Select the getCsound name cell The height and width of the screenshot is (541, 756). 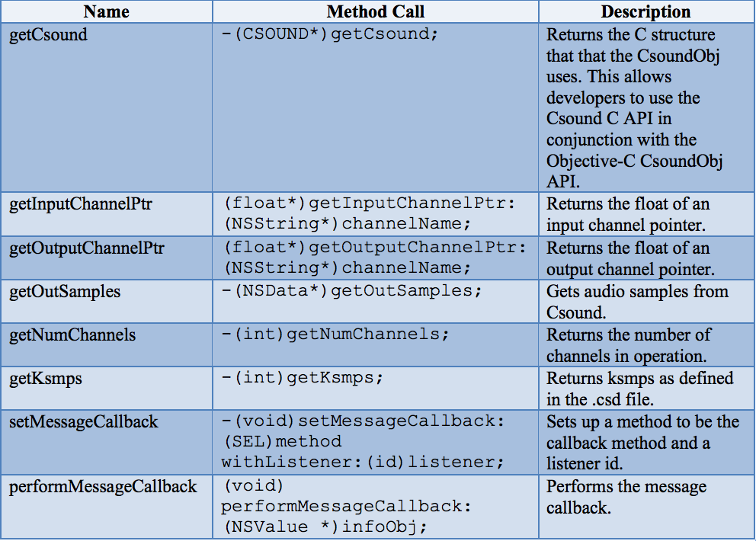pos(107,107)
